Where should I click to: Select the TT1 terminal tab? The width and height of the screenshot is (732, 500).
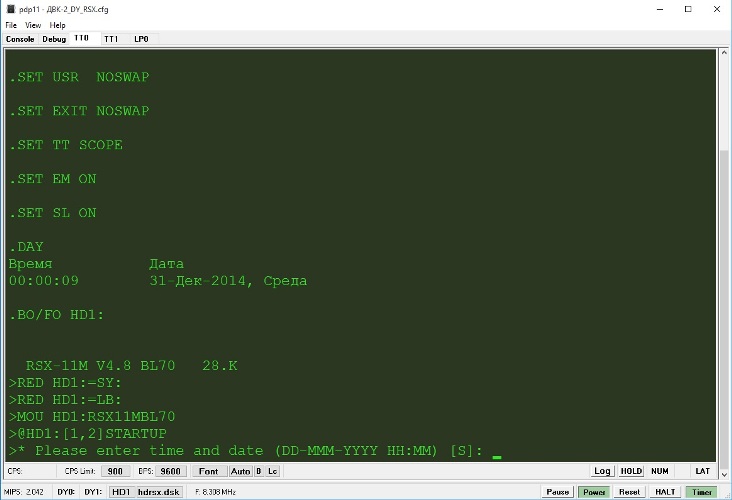pos(110,39)
